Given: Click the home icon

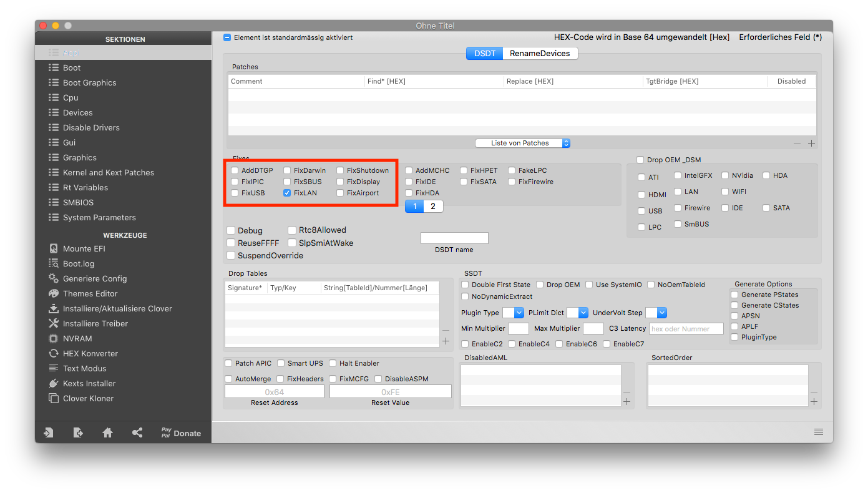Looking at the screenshot, I should [x=107, y=432].
